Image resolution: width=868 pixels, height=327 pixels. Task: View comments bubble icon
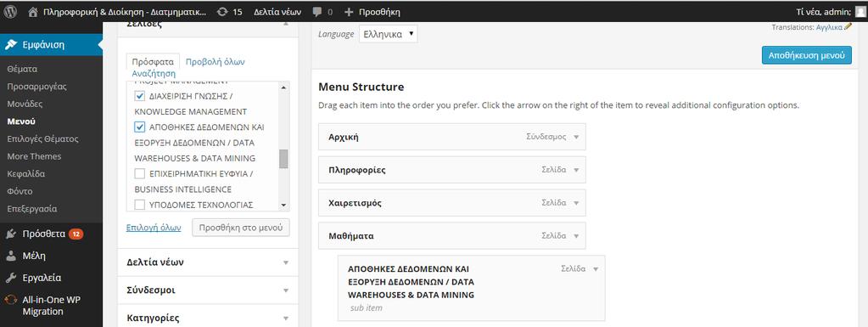(317, 12)
